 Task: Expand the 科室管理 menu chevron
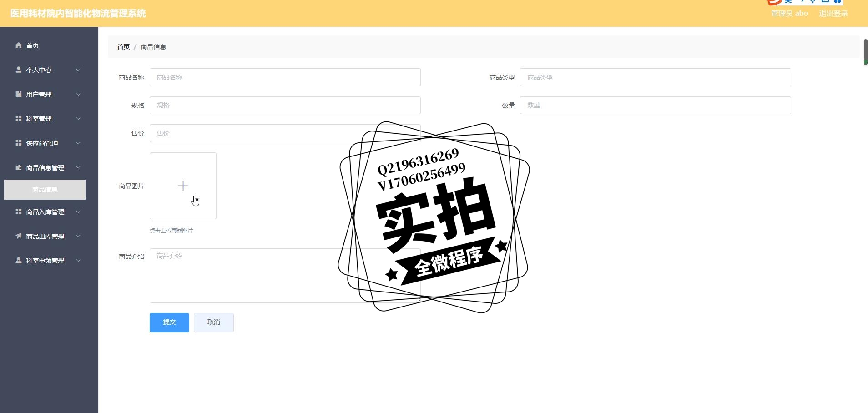pos(78,119)
